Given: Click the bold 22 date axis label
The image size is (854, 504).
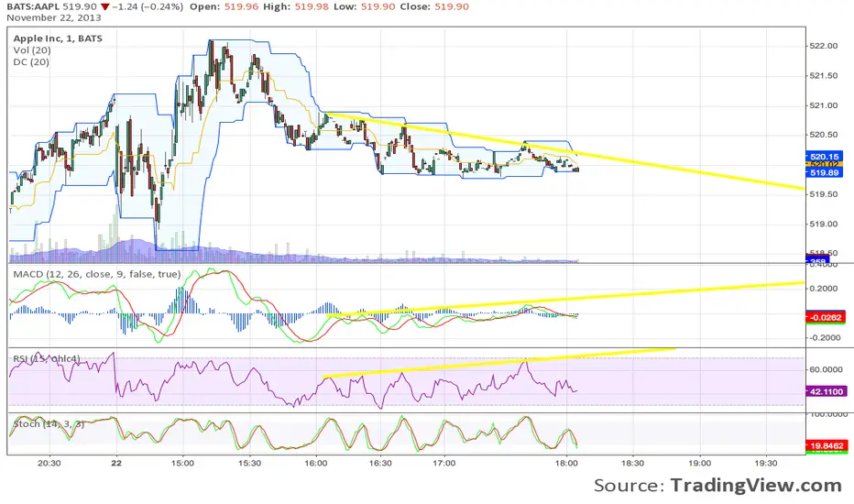Looking at the screenshot, I should (116, 463).
